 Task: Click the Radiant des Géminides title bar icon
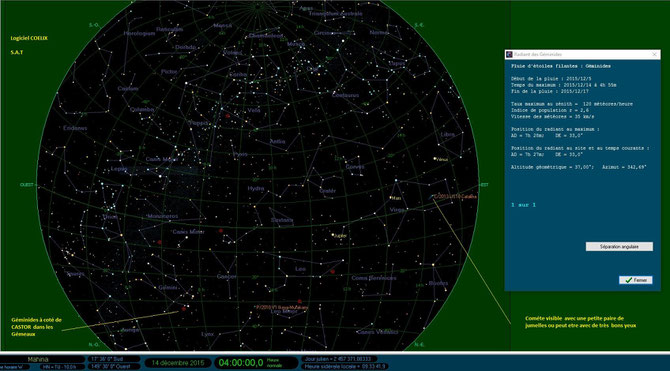(509, 54)
